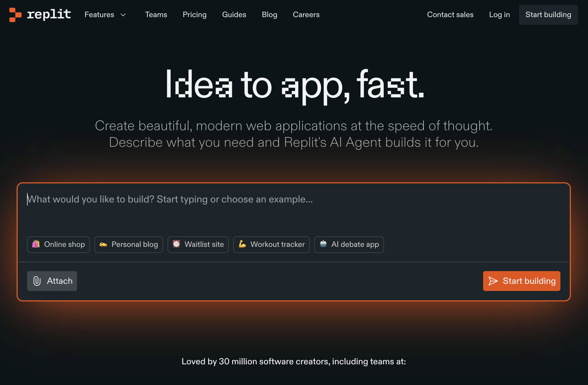Screen dimensions: 588x385
Task: Open the Guides nav link
Action: click(234, 15)
